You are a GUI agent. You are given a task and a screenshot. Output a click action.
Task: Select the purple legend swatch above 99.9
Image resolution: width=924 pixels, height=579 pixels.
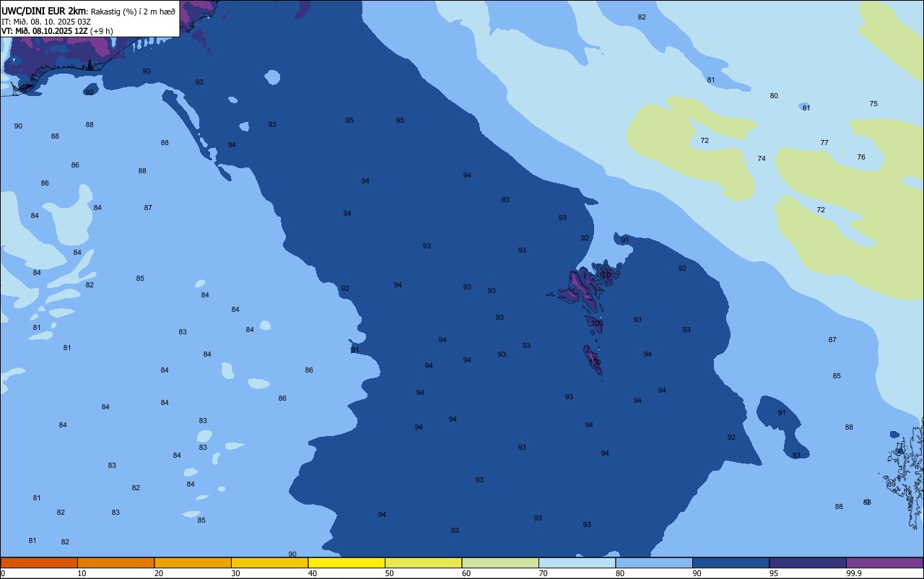[884, 562]
